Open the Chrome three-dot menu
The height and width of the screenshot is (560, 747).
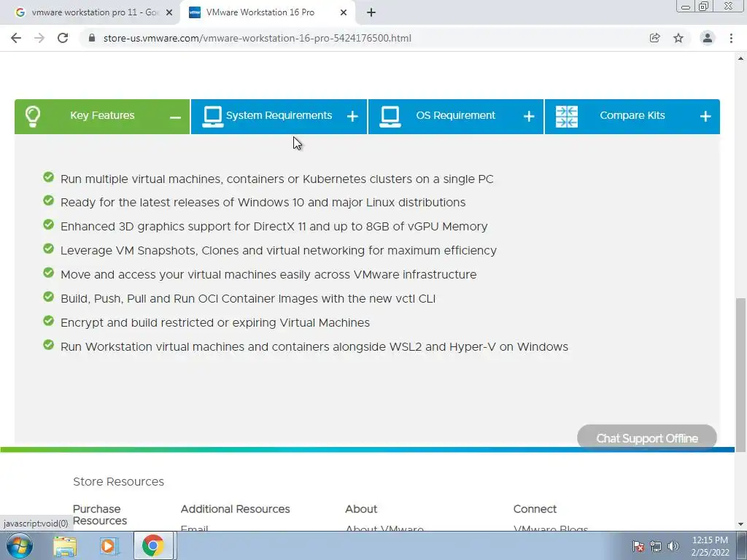coord(731,38)
